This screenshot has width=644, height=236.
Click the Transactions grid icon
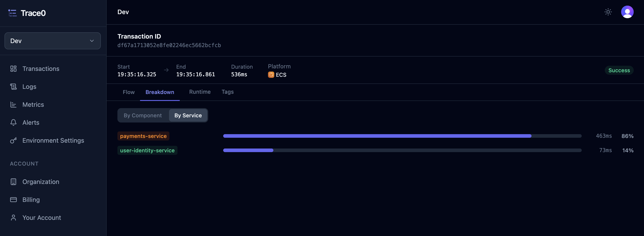pyautogui.click(x=13, y=69)
